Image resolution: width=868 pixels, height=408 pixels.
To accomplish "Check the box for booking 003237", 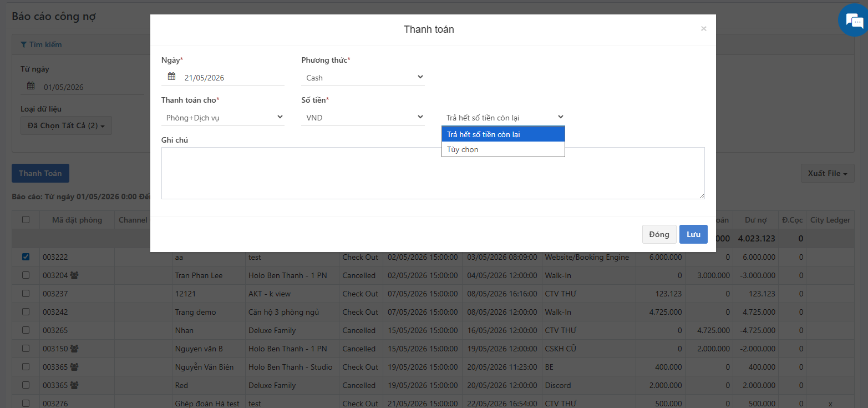I will click(26, 294).
